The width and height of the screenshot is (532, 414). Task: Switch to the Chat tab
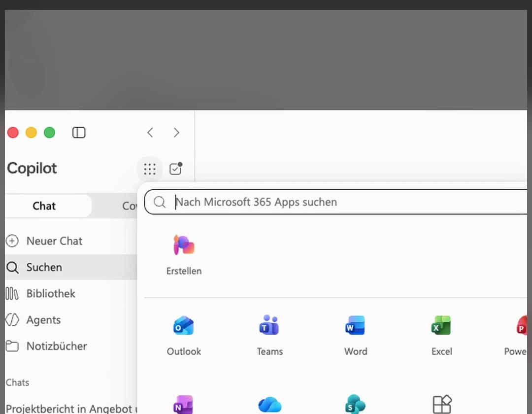pyautogui.click(x=48, y=206)
